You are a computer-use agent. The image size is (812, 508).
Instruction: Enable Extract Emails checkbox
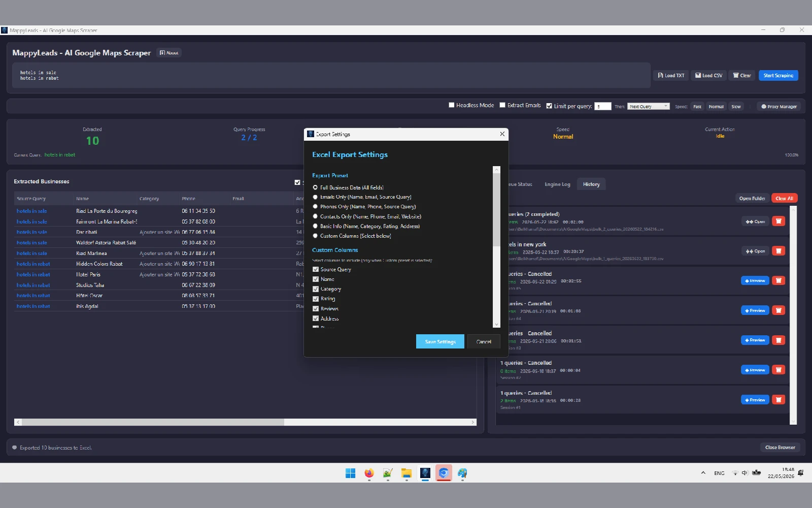502,105
